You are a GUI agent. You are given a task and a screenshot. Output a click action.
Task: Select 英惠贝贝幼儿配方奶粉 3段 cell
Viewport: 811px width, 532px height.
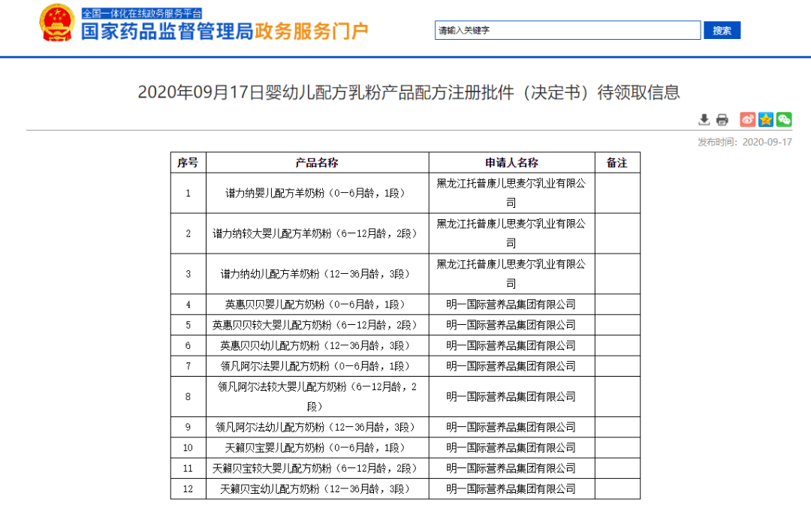[x=317, y=345]
